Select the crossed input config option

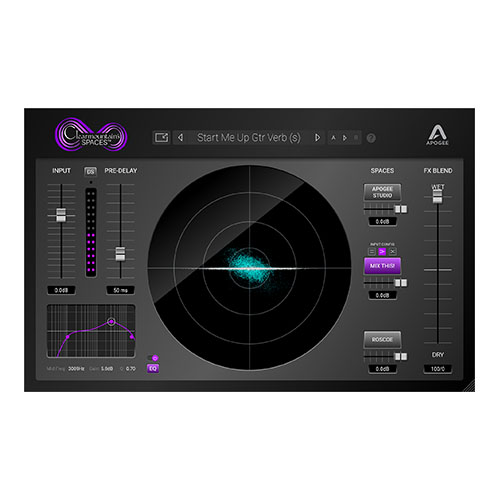coord(393,251)
